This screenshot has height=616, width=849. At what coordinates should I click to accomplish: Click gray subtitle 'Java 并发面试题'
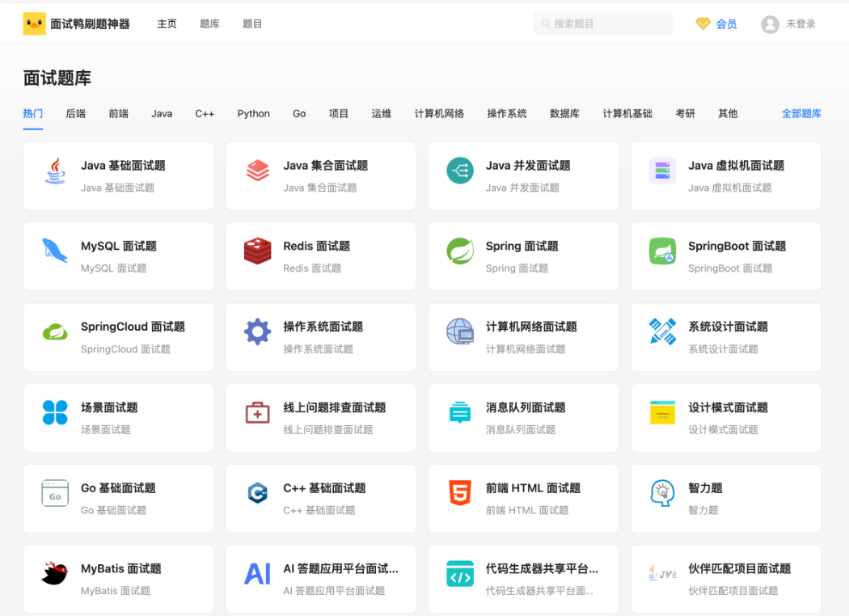(522, 188)
